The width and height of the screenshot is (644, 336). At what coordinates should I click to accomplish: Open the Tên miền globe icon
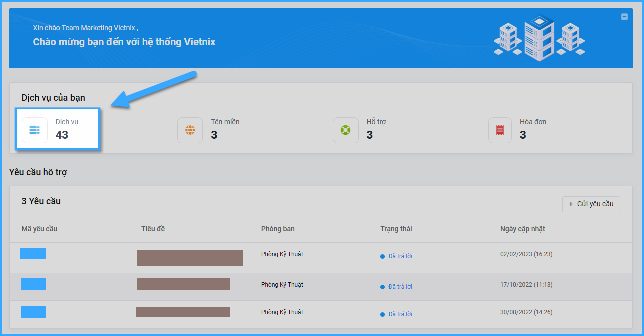(190, 130)
